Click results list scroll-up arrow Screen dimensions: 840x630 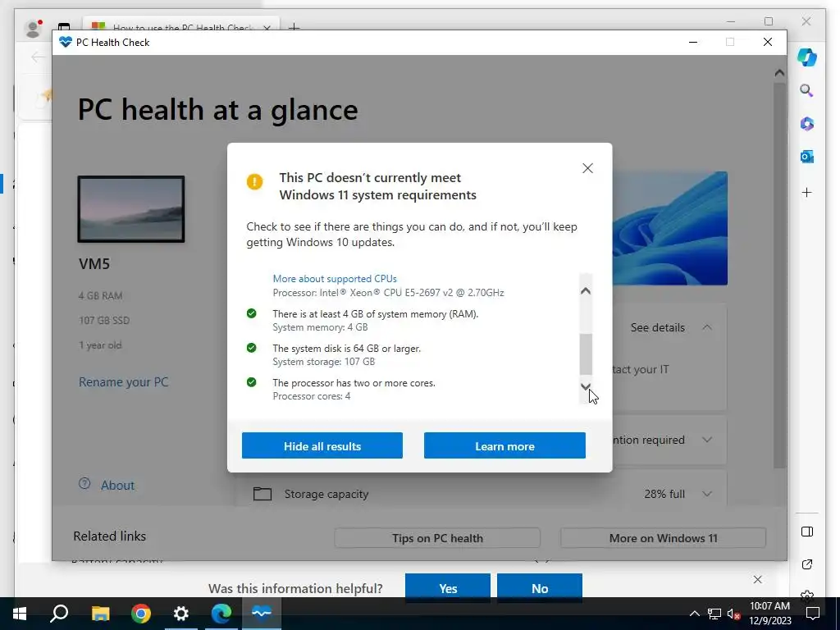pyautogui.click(x=586, y=291)
